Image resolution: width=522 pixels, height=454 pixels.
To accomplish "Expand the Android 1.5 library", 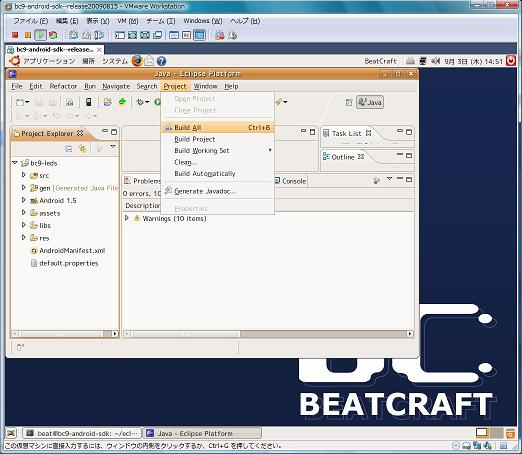I will coord(24,200).
